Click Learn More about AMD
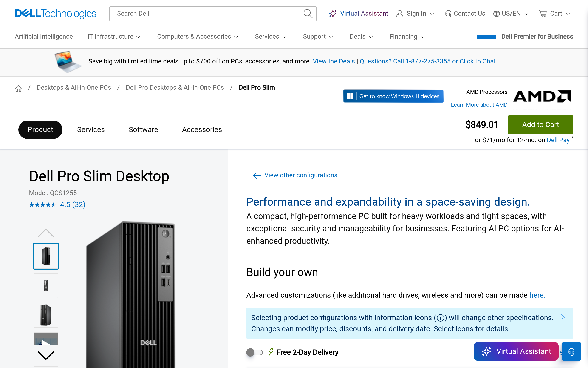The image size is (588, 368). point(479,105)
